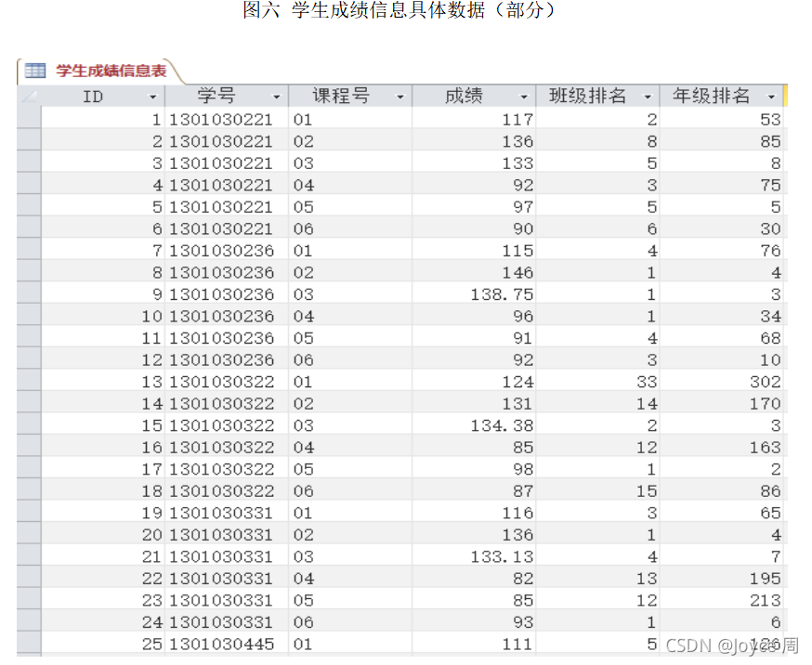Select the 学号 column header

tap(227, 97)
